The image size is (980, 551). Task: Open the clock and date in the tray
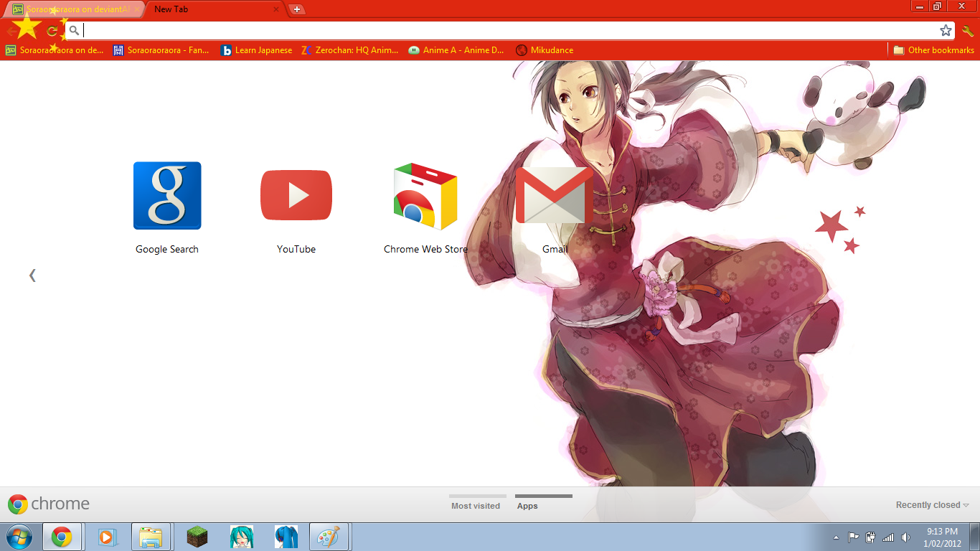tap(943, 537)
